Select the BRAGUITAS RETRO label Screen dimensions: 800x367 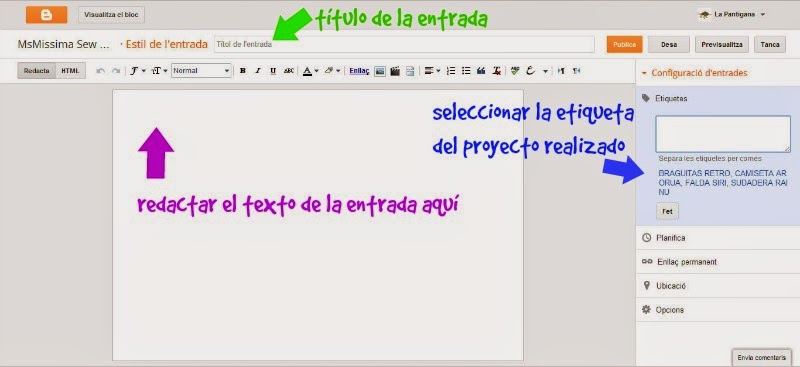[694, 173]
